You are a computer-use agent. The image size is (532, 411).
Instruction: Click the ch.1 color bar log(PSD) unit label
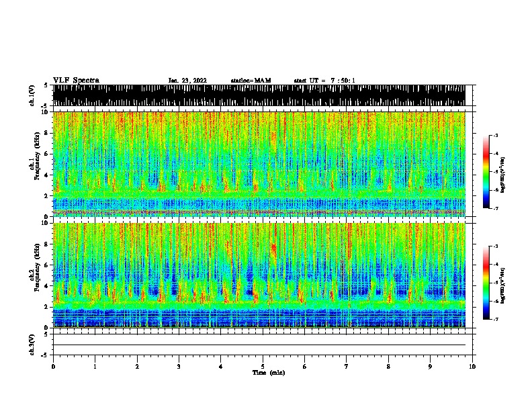(502, 175)
